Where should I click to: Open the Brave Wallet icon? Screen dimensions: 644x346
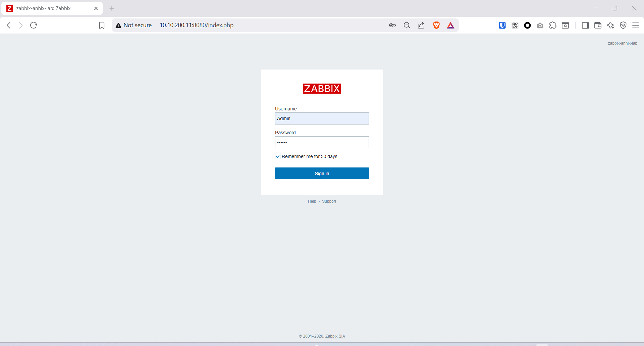coord(598,25)
